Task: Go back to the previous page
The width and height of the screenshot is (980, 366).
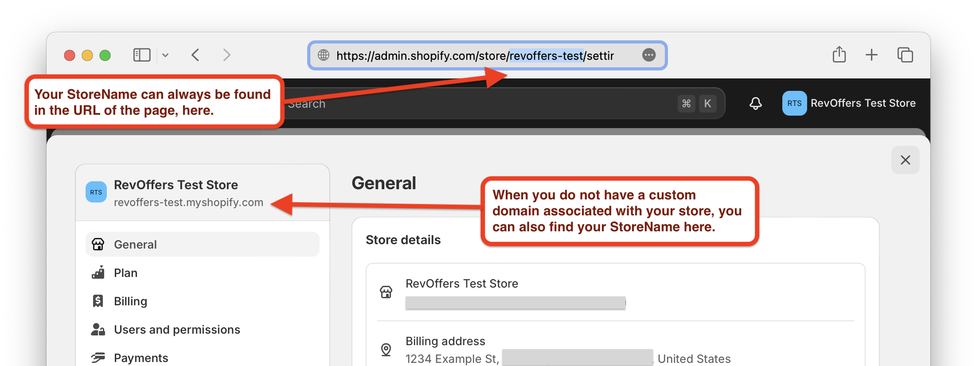Action: [195, 55]
